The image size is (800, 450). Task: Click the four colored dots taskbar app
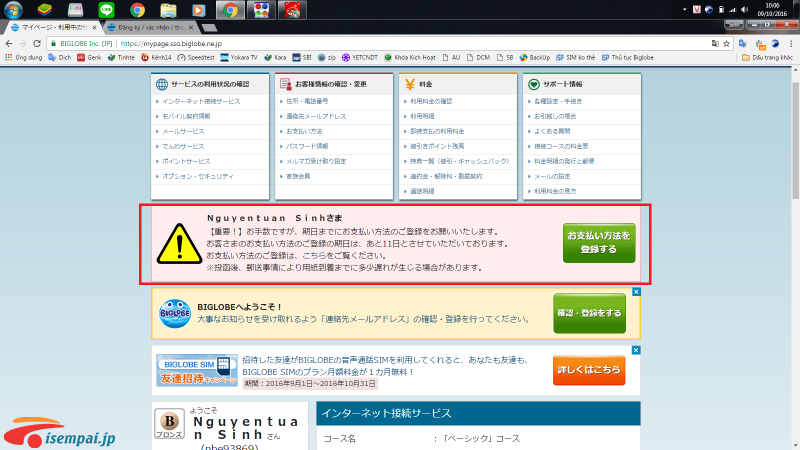(261, 10)
